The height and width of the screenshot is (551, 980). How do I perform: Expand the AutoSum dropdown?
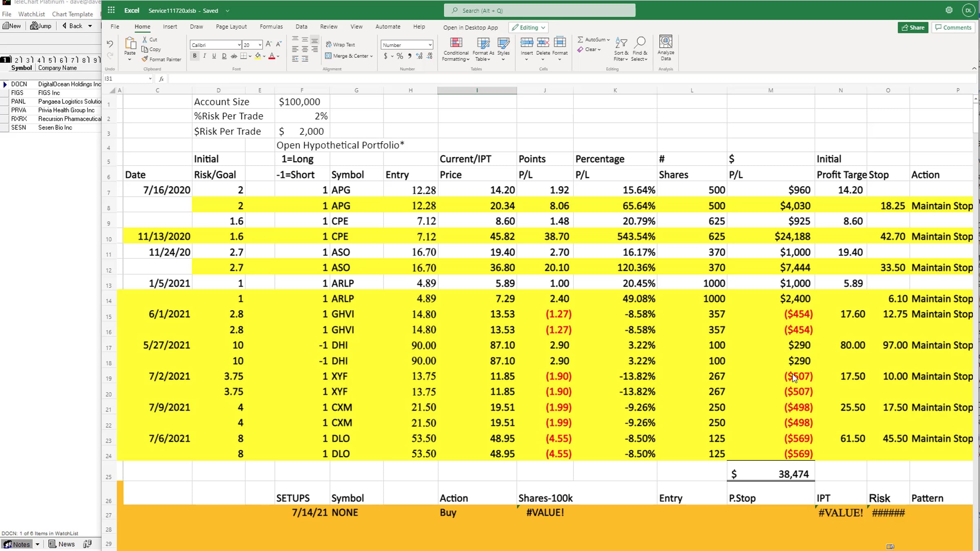[608, 40]
